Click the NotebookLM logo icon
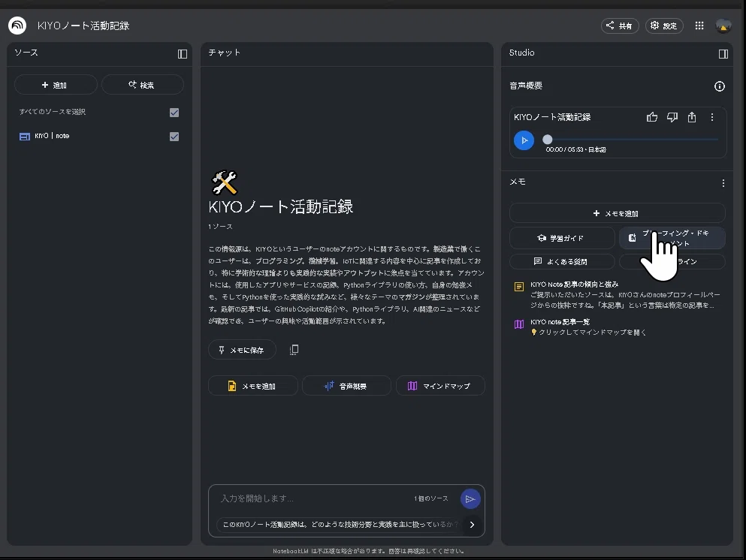The height and width of the screenshot is (560, 746). [x=17, y=26]
